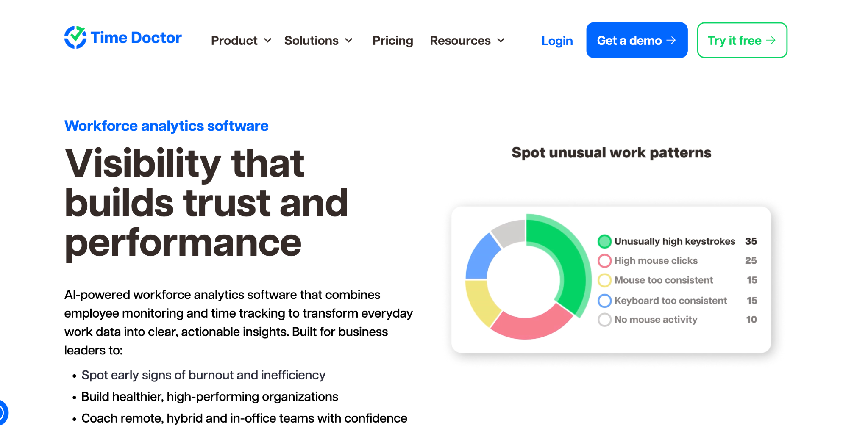The width and height of the screenshot is (868, 431).
Task: Expand the Solutions chevron arrow
Action: pos(349,41)
